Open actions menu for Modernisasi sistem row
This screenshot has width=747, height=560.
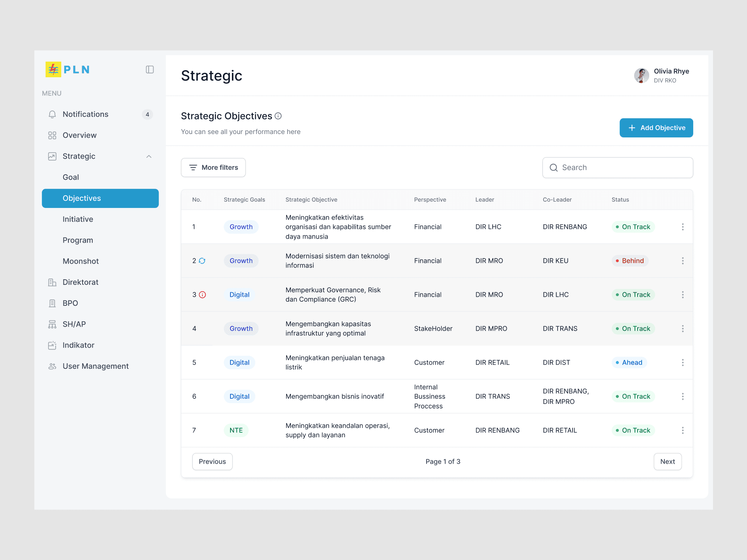(683, 261)
